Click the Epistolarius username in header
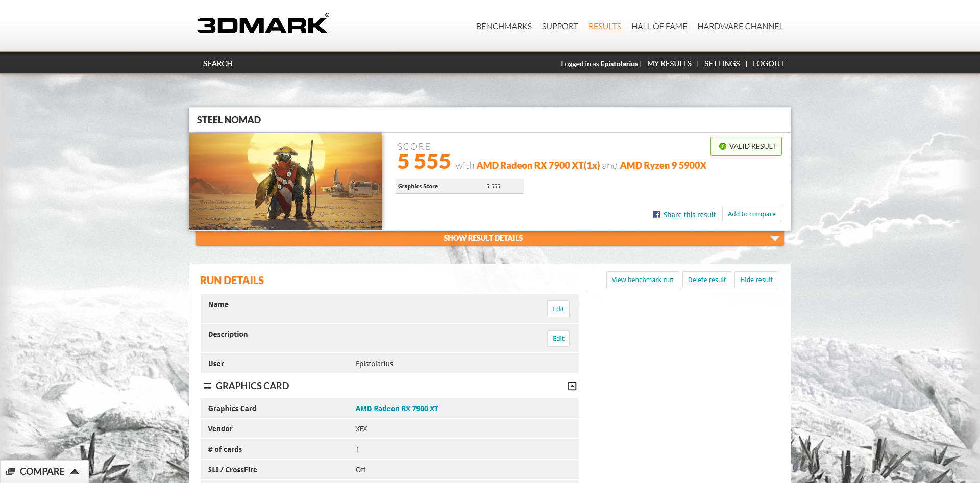This screenshot has height=483, width=980. pos(619,64)
